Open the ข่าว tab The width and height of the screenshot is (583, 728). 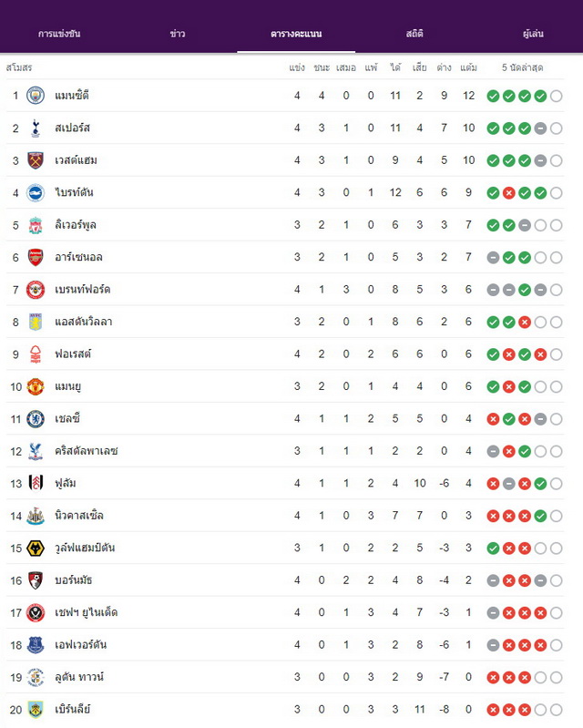coord(178,34)
